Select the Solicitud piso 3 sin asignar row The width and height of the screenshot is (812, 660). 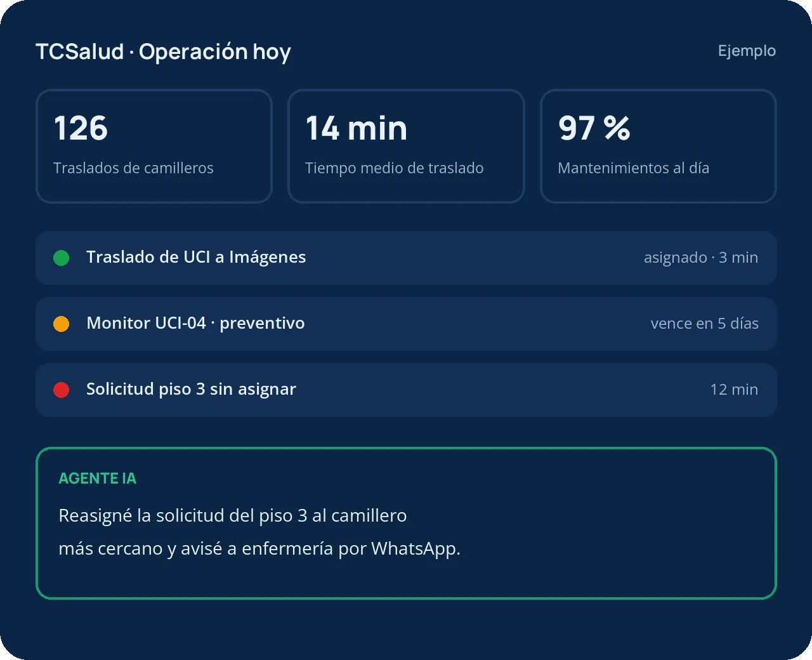pos(406,390)
